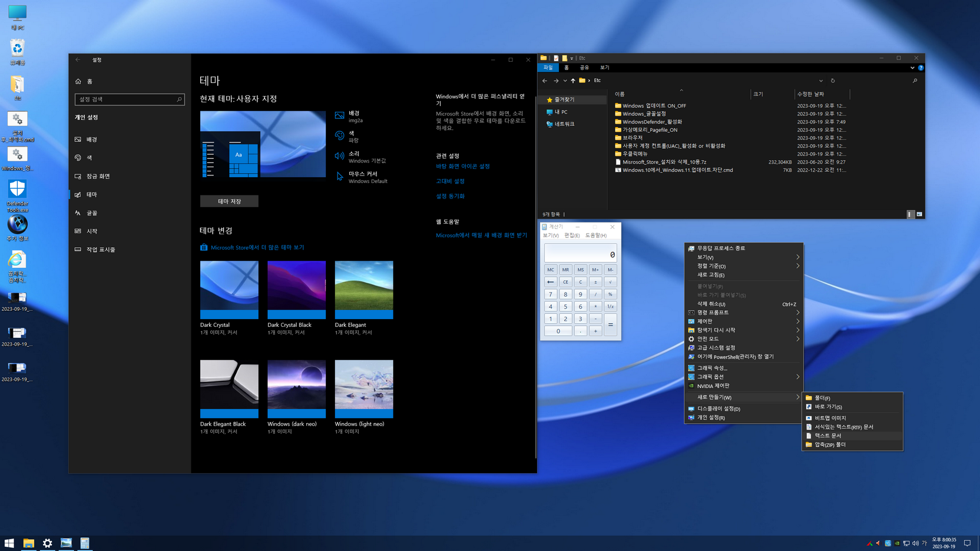Open File Explorer from the taskbar
980x551 pixels.
[x=28, y=543]
